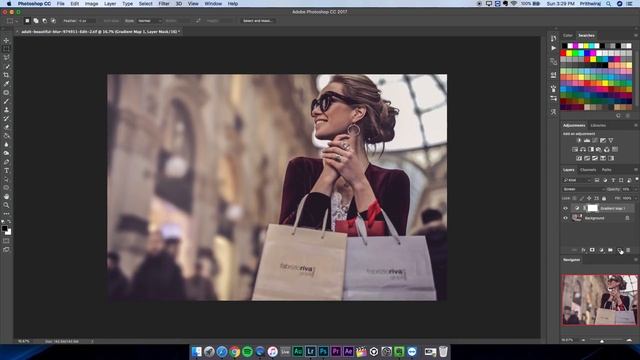Toggle lock transparent pixels

point(575,198)
